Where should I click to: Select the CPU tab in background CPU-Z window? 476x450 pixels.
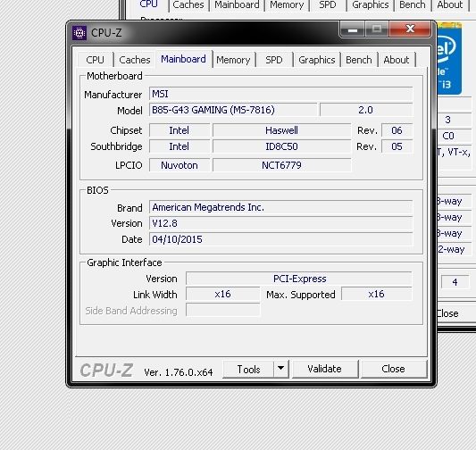tap(148, 4)
